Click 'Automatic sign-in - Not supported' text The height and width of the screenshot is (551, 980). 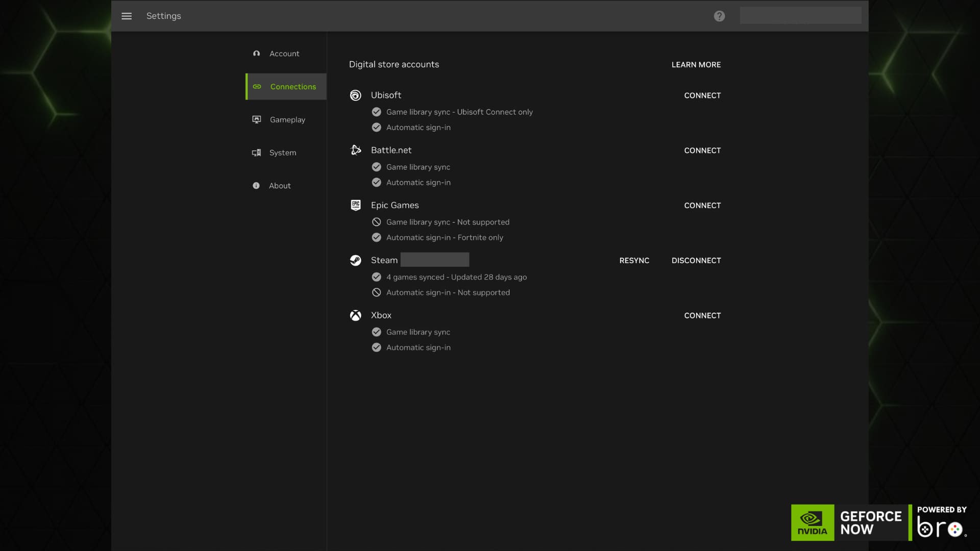pyautogui.click(x=448, y=292)
